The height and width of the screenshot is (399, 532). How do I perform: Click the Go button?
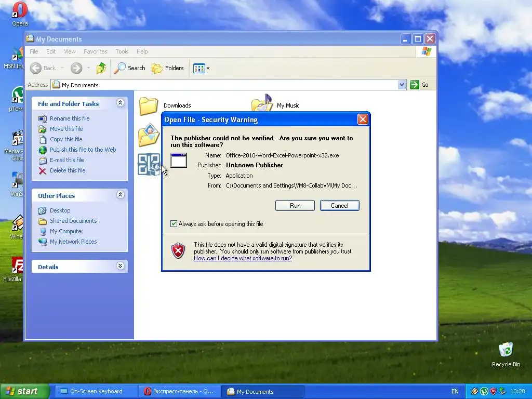tap(419, 85)
